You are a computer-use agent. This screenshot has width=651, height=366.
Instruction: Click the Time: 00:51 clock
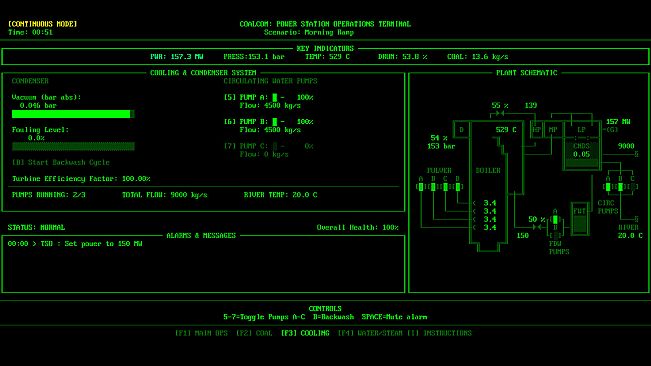click(30, 32)
